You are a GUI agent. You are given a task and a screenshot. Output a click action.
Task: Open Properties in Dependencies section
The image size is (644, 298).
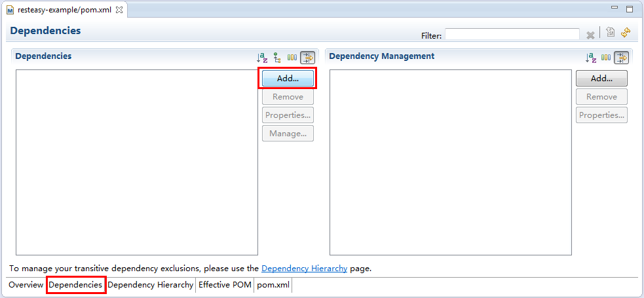click(288, 115)
